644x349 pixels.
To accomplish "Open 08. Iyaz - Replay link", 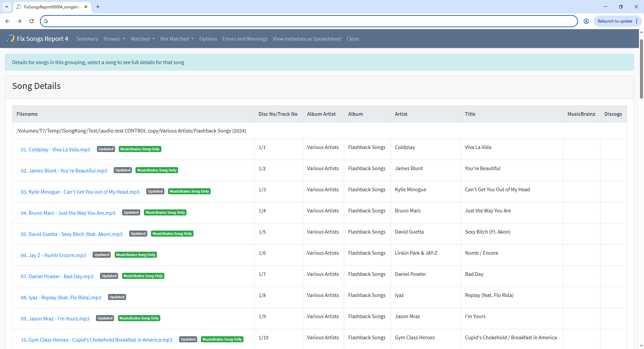I will coord(61,298).
